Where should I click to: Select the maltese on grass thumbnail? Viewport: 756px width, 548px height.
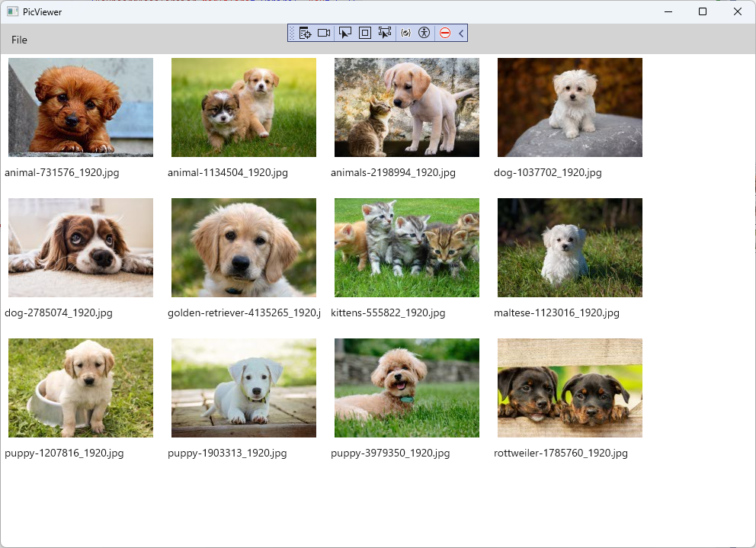(x=569, y=248)
